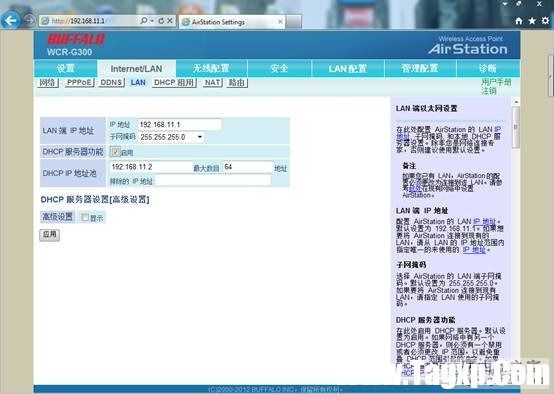554x394 pixels.
Task: Open IP 地址 link after 配置 AirStation 的 LAN
Action: (x=485, y=222)
